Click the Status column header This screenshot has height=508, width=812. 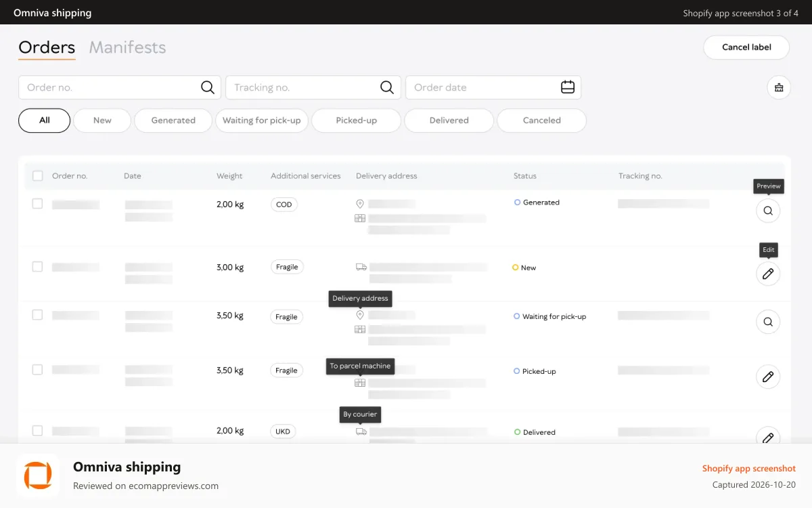(x=525, y=176)
